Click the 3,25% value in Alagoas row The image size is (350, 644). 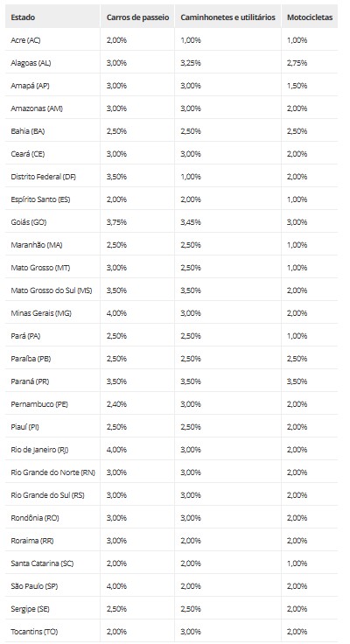tap(191, 63)
